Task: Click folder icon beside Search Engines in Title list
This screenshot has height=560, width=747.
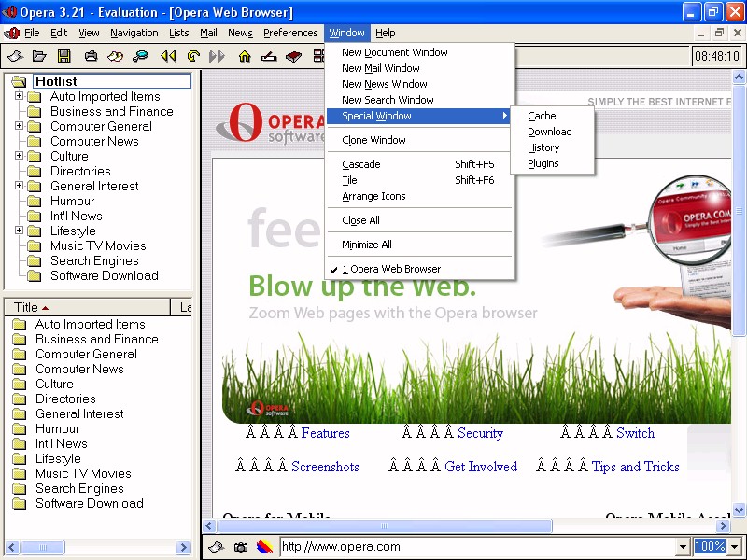Action: [19, 488]
